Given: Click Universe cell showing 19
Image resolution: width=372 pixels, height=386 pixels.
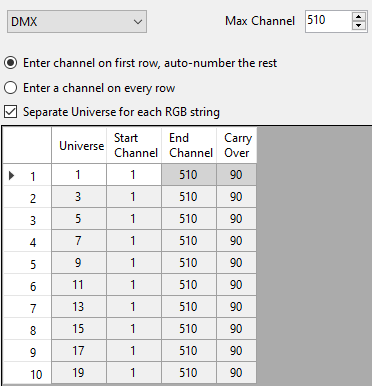Looking at the screenshot, I should [x=79, y=373].
